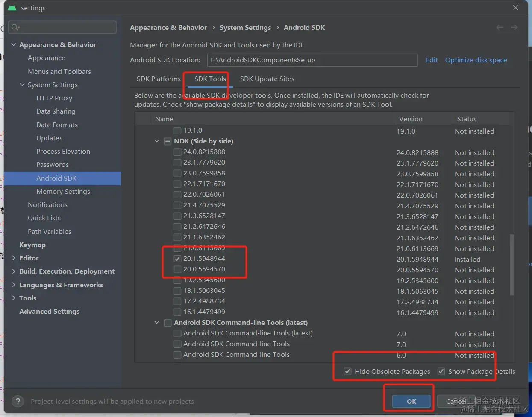Open the SDK Update Sites tab

[x=267, y=79]
